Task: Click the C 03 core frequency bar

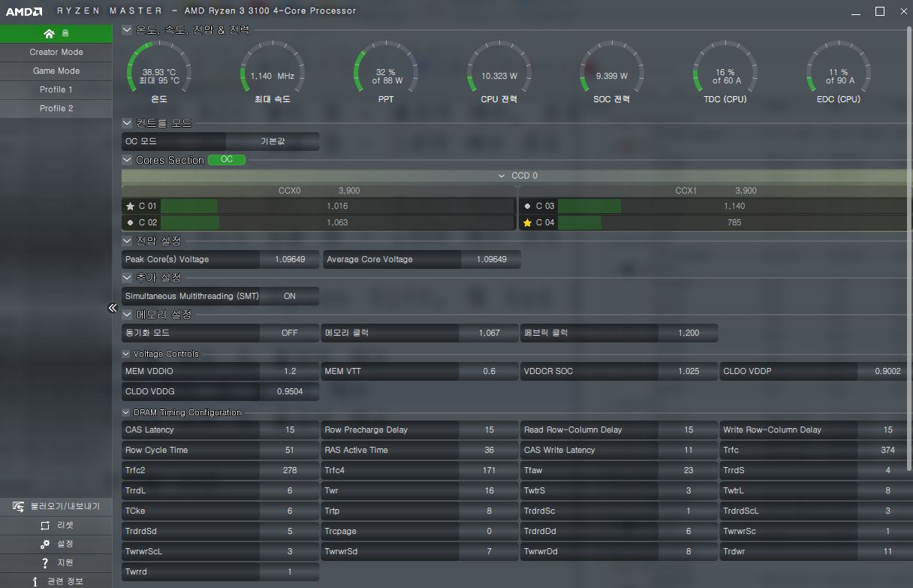Action: (734, 206)
